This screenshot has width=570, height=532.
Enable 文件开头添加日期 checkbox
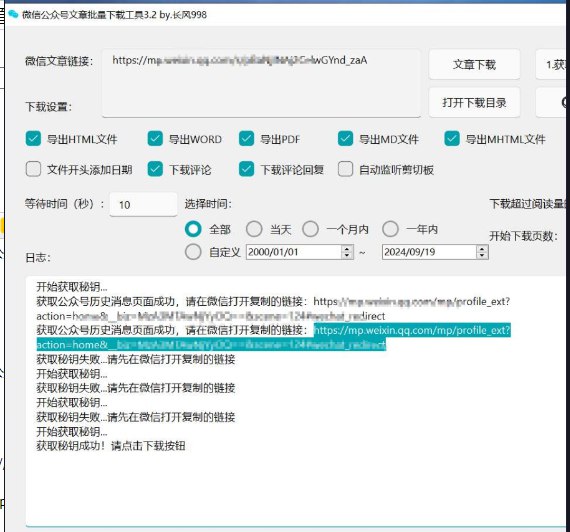[x=33, y=169]
